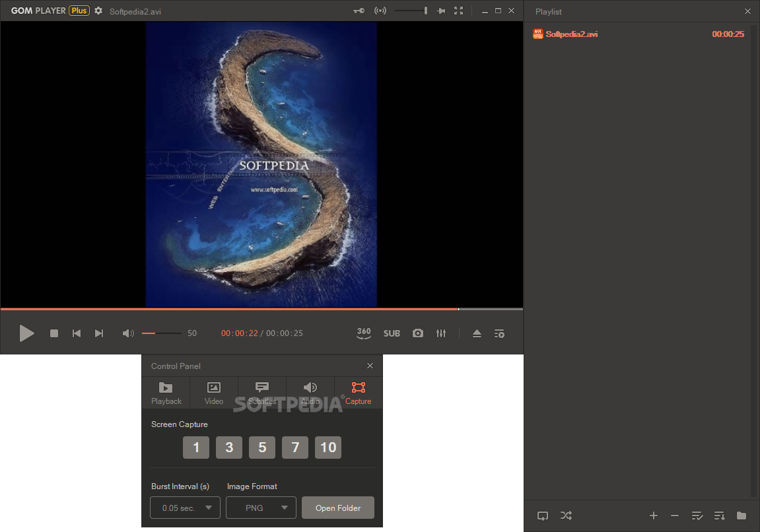760x532 pixels.
Task: Click the broadcast signal icon in title bar
Action: pyautogui.click(x=380, y=11)
